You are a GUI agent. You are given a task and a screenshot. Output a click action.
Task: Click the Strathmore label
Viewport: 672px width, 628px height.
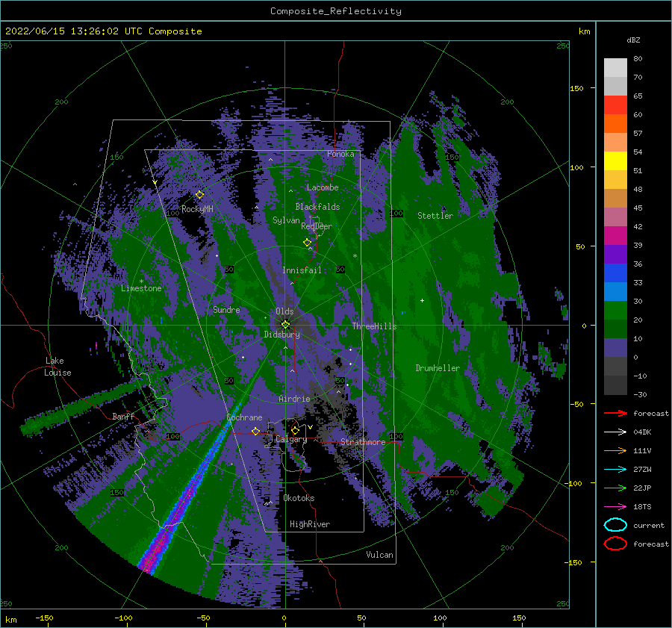pyautogui.click(x=363, y=442)
